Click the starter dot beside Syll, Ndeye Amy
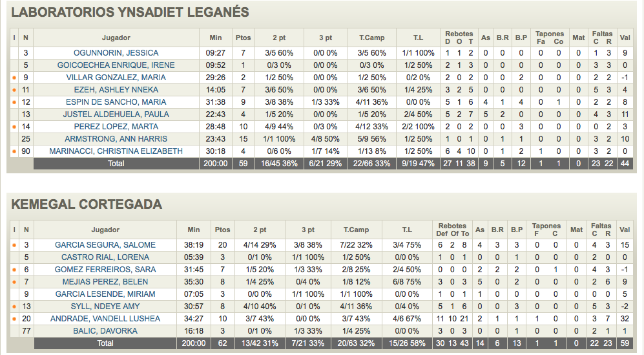The height and width of the screenshot is (355, 644). 14,307
